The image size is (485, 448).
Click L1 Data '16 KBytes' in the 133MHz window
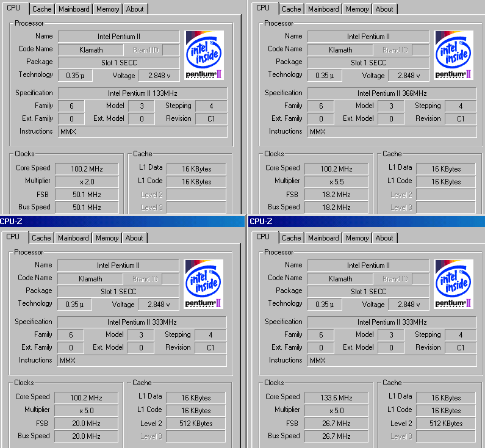coord(196,169)
